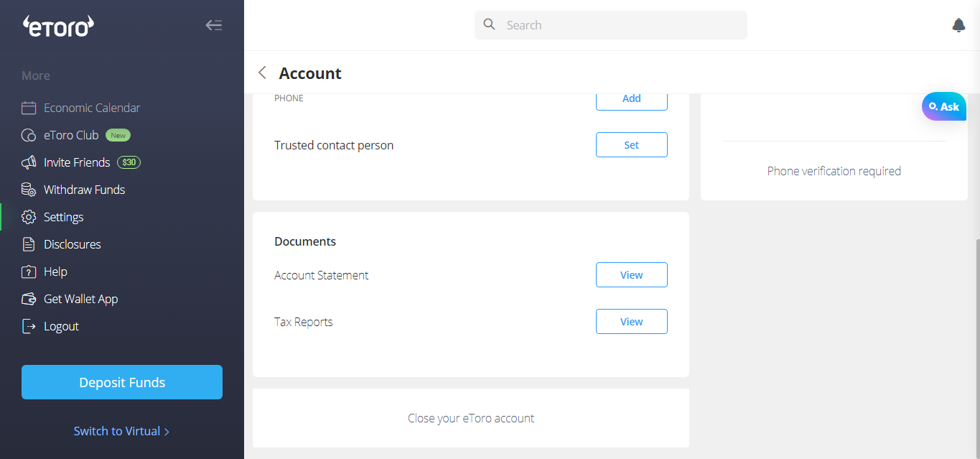The image size is (980, 459).
Task: Click the Get Wallet App icon
Action: (29, 299)
